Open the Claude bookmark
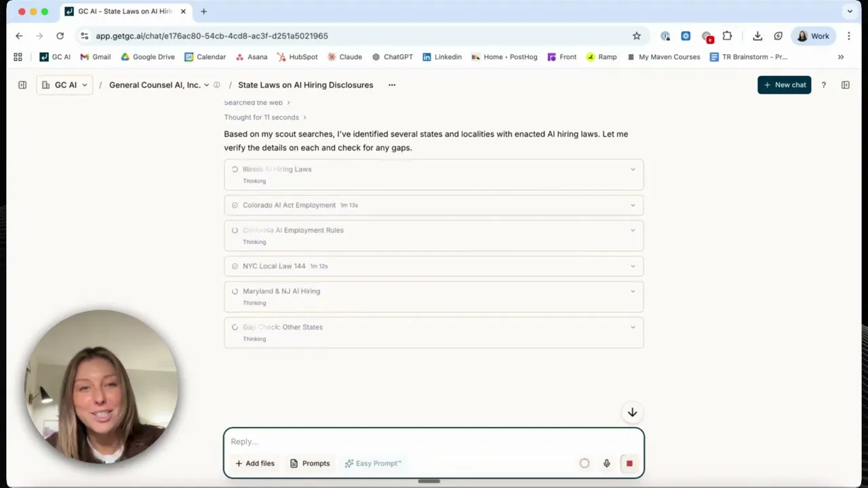 (344, 57)
